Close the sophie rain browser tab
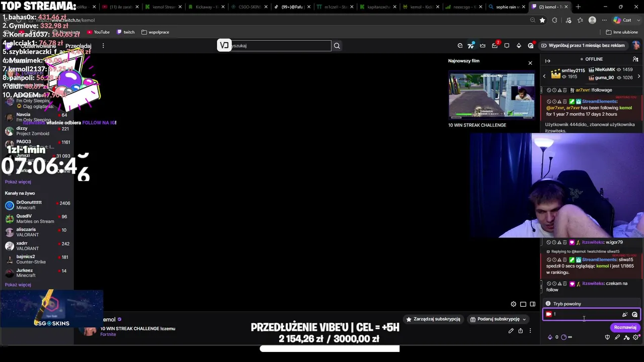 point(524,7)
